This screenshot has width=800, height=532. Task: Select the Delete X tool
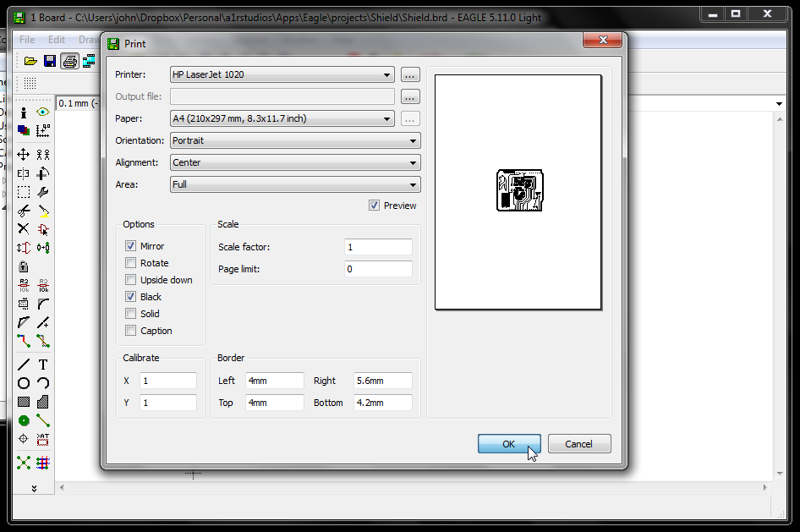pos(24,229)
